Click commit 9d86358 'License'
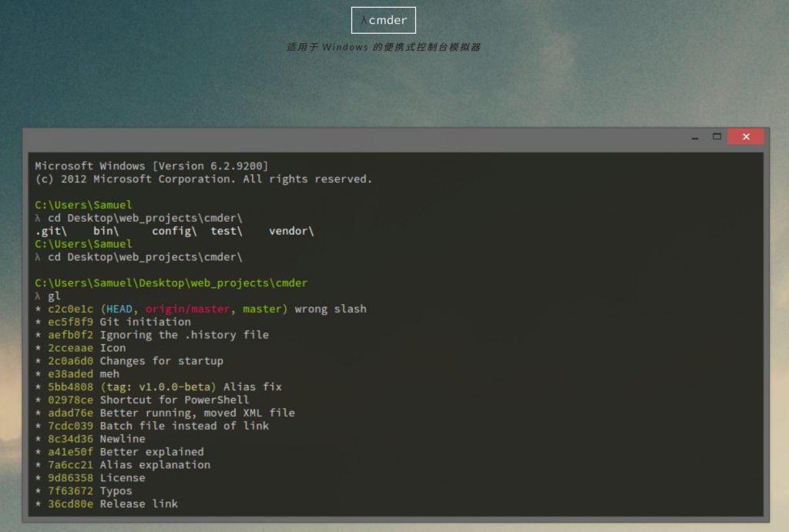Image resolution: width=789 pixels, height=532 pixels. pyautogui.click(x=90, y=478)
